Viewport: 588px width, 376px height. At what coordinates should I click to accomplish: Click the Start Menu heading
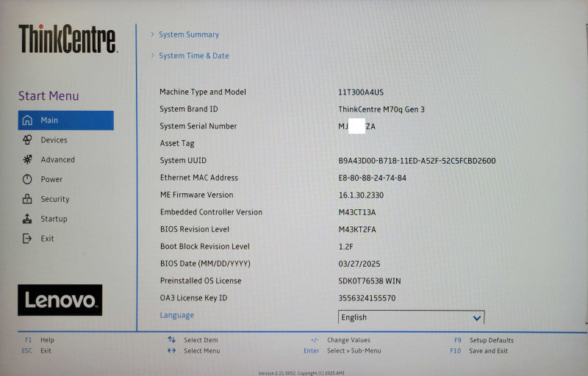[x=49, y=96]
